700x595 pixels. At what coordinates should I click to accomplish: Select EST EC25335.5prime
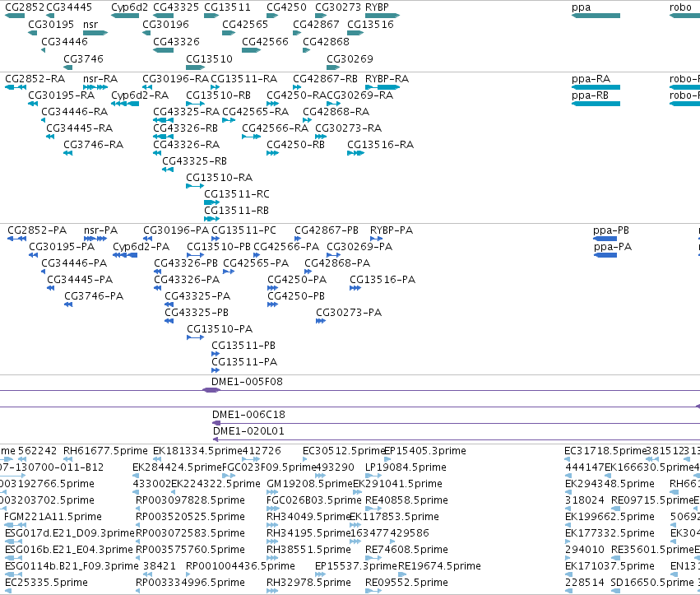(46, 583)
